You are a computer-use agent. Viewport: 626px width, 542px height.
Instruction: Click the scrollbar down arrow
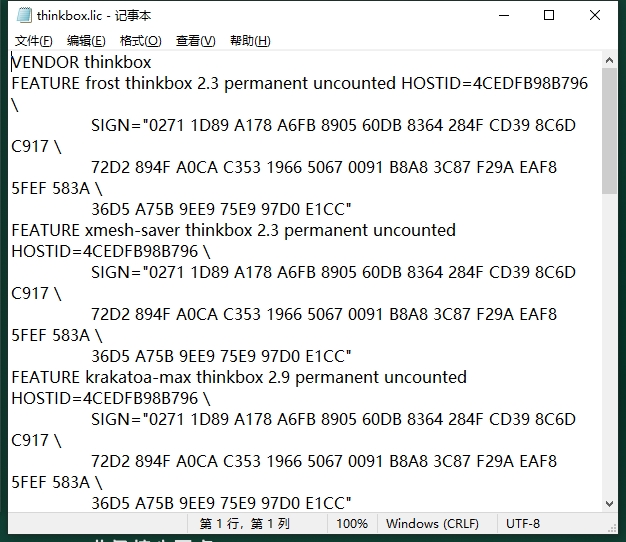pos(609,504)
